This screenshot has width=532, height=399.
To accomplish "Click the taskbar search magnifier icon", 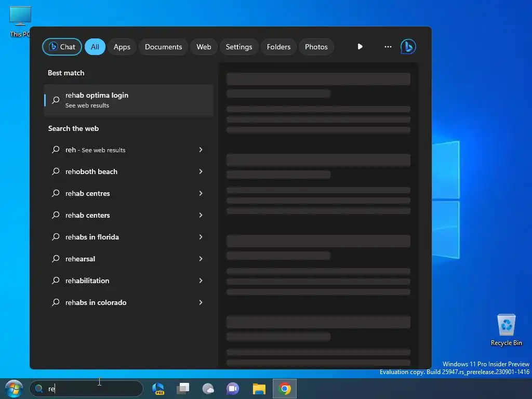I will pyautogui.click(x=39, y=389).
